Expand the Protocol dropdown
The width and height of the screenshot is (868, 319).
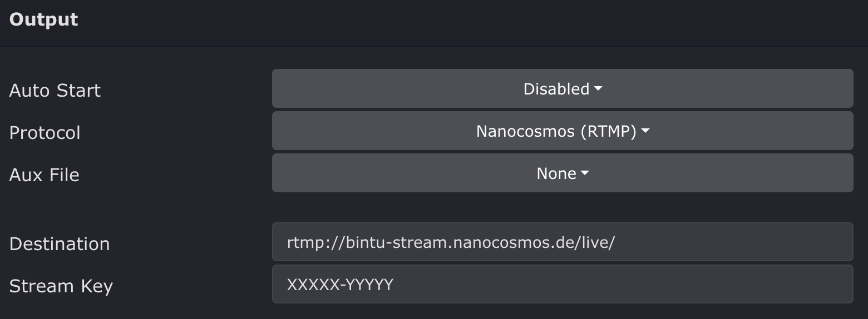click(562, 131)
